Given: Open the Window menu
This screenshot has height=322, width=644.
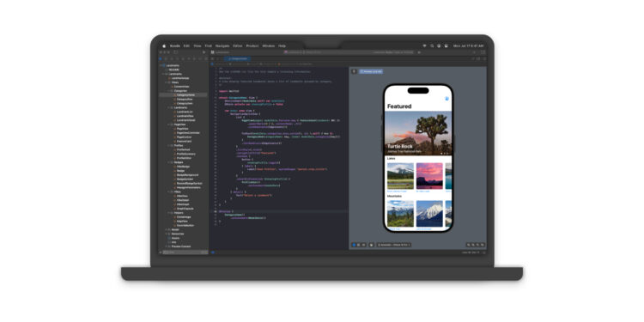Looking at the screenshot, I should coord(268,46).
